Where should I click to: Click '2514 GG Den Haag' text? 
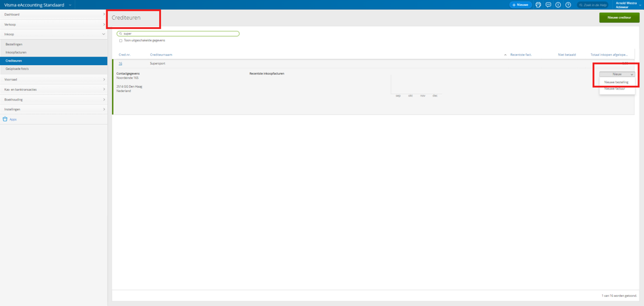[x=130, y=86]
